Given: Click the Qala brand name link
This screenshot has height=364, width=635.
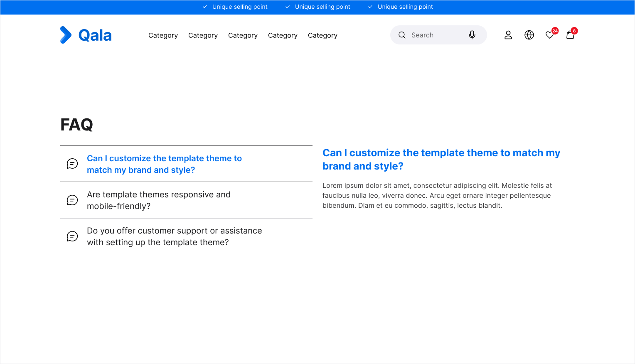Looking at the screenshot, I should (x=95, y=35).
